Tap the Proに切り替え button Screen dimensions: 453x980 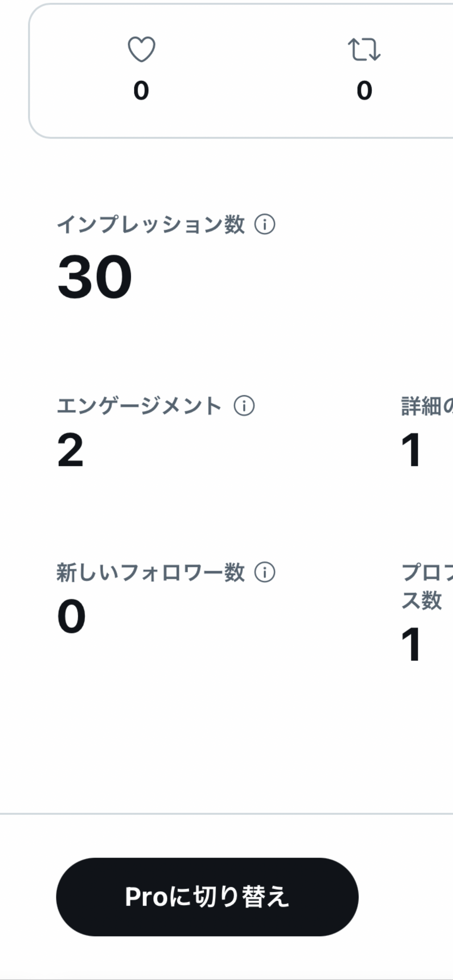pyautogui.click(x=207, y=897)
